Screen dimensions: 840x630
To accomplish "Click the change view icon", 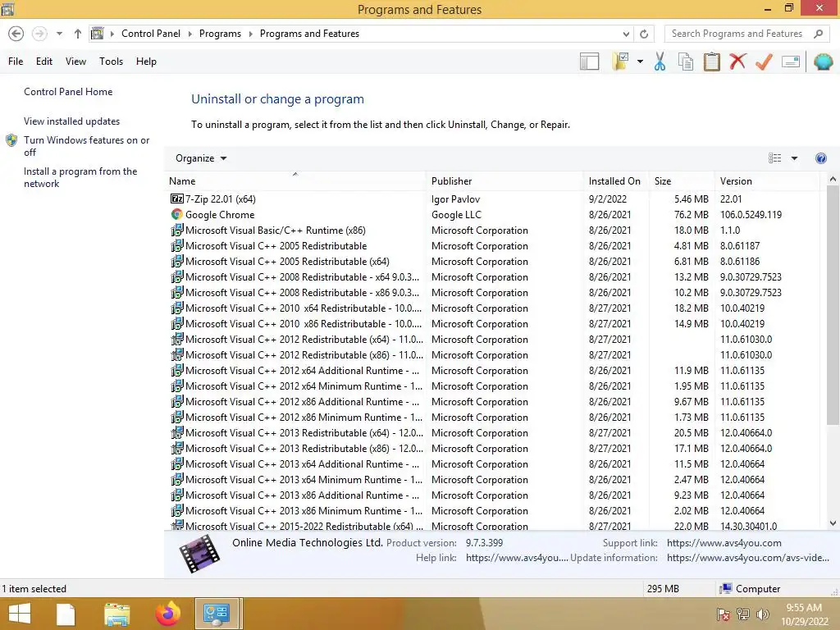I will pyautogui.click(x=774, y=158).
